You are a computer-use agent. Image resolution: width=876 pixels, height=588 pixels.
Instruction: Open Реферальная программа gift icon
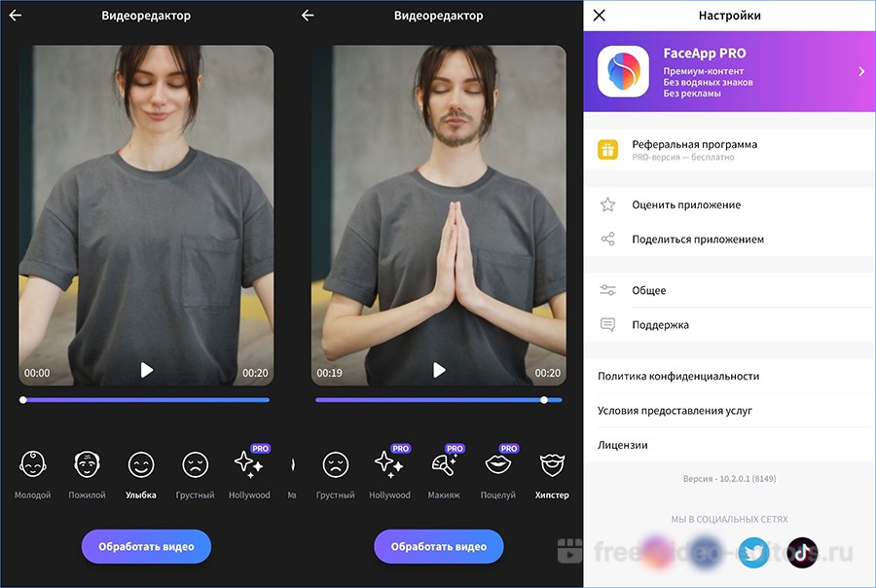(607, 150)
